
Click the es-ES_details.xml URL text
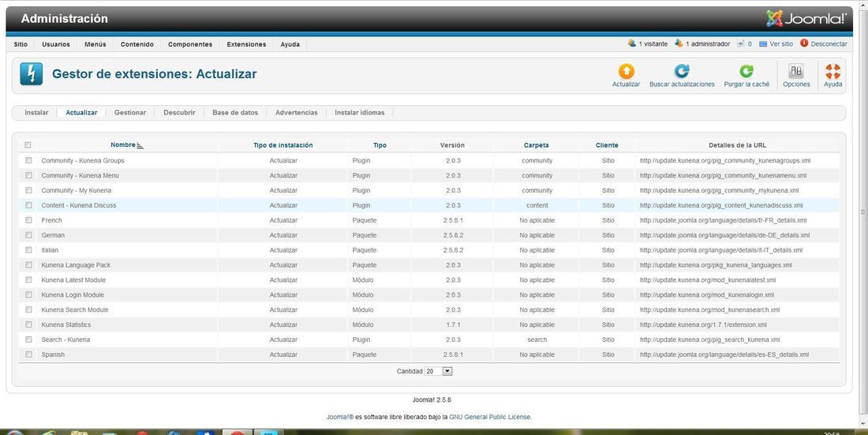(724, 354)
